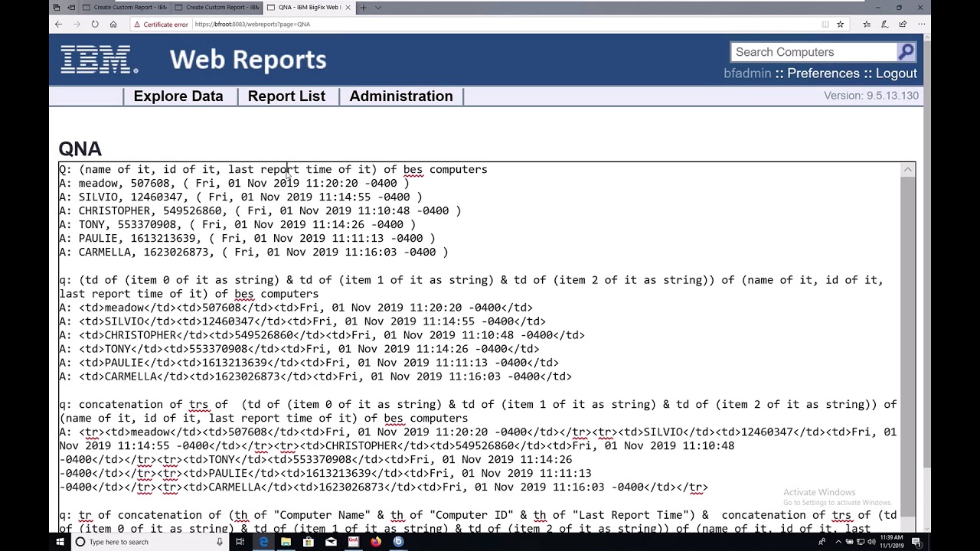
Task: Click the 'A: TONY, 553370908' answer line
Action: pos(237,224)
